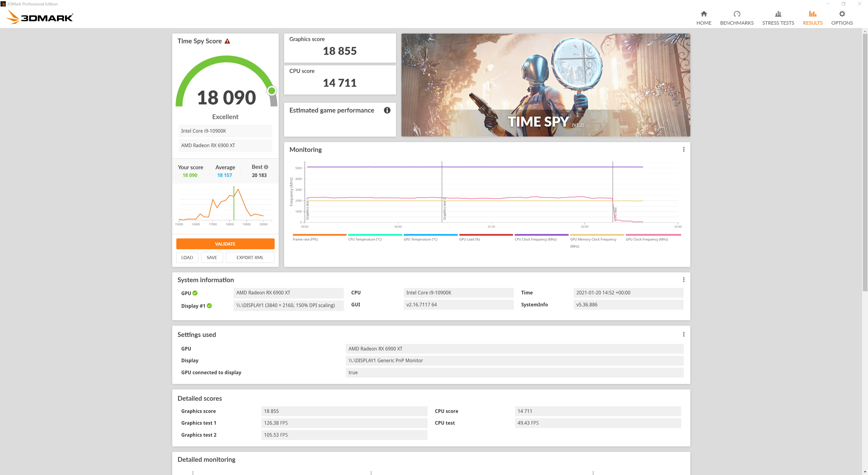Switch to the Results tab

(x=812, y=18)
